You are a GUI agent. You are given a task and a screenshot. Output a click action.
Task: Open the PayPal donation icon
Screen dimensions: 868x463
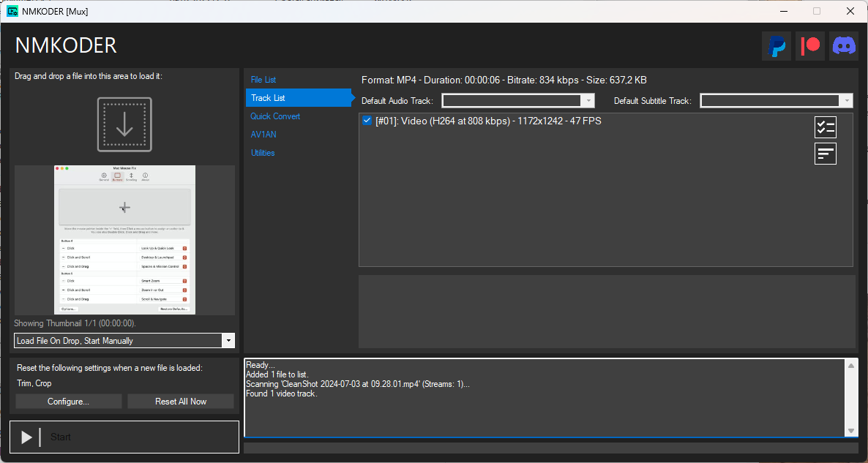(x=776, y=45)
